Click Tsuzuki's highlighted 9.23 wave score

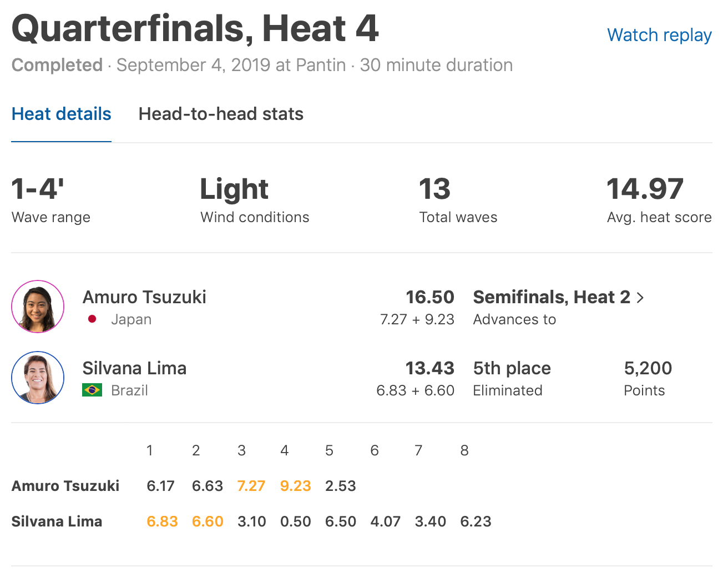tap(295, 486)
